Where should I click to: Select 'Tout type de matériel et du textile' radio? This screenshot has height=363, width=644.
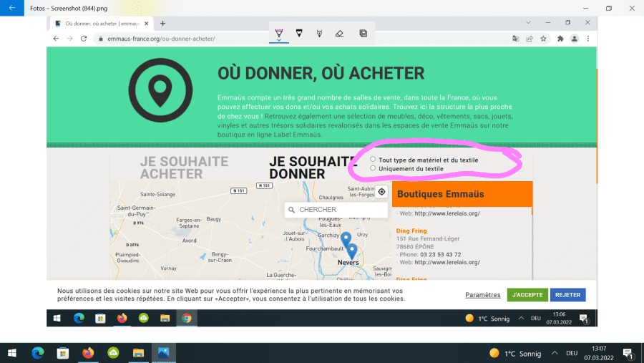[x=373, y=160]
